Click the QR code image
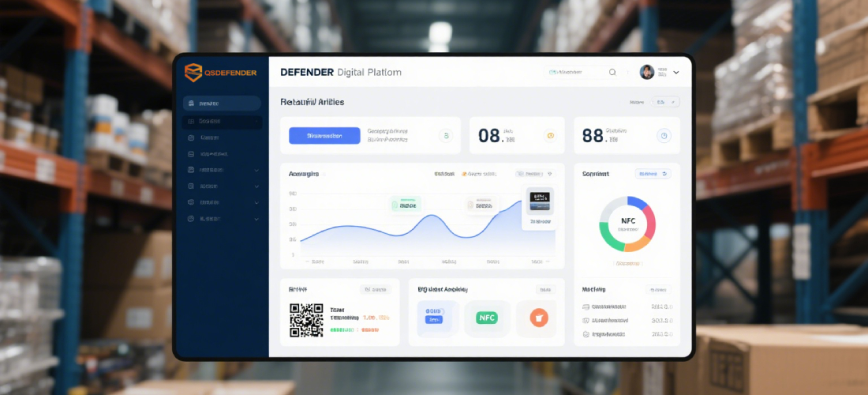Viewport: 868px width, 395px height. click(x=306, y=320)
